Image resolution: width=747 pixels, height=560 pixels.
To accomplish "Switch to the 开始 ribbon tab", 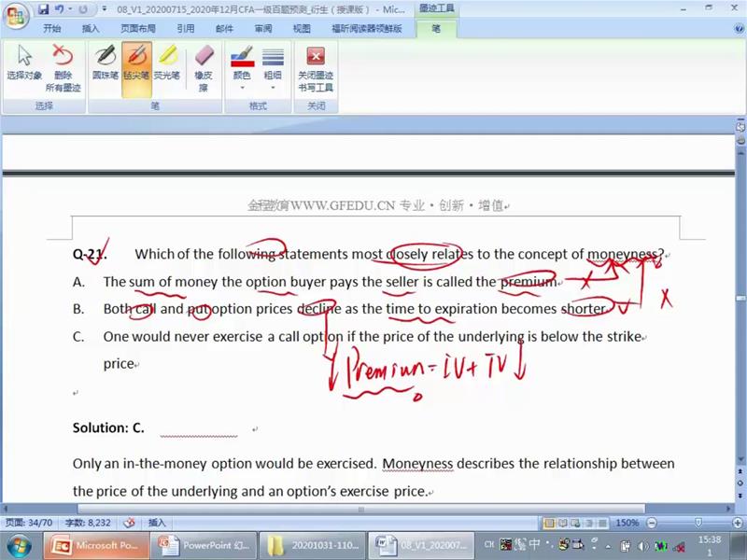I will tap(52, 29).
